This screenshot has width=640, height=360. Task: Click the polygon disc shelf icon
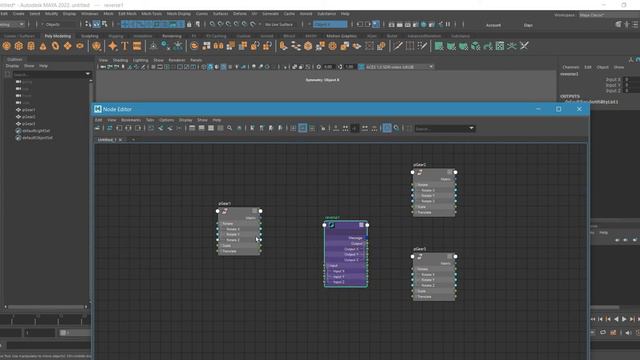coord(80,46)
